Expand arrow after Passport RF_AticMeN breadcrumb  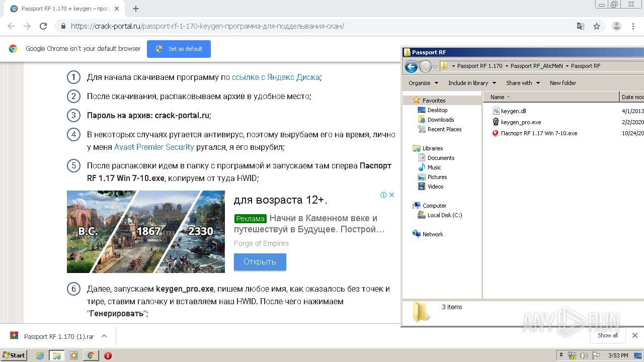coord(567,66)
